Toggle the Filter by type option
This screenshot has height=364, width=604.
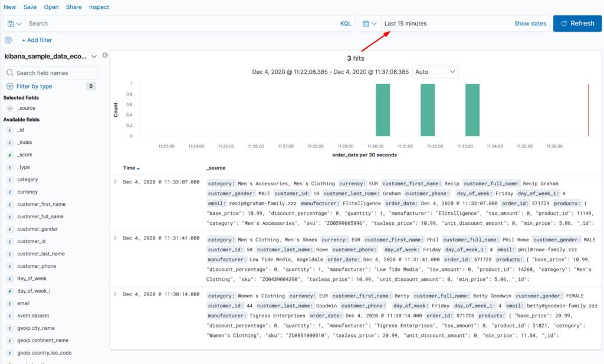[34, 86]
